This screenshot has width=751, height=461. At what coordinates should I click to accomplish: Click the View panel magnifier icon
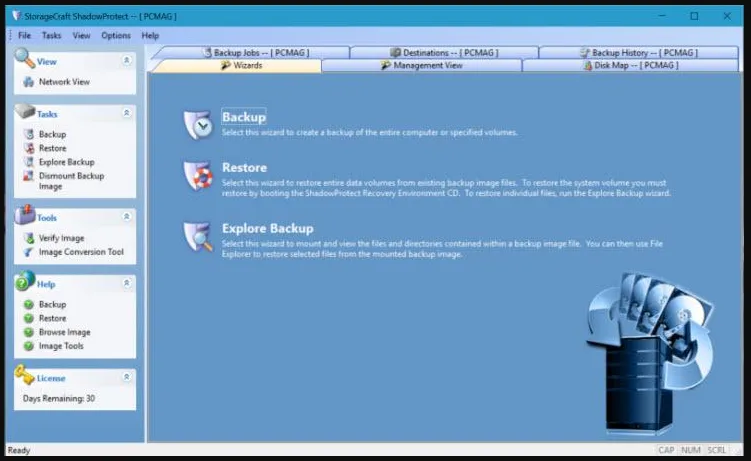tap(24, 58)
